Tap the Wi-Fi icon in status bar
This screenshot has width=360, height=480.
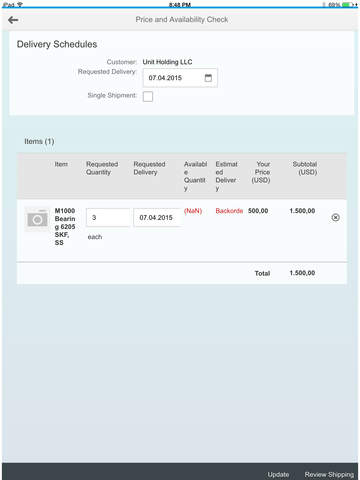pos(20,5)
